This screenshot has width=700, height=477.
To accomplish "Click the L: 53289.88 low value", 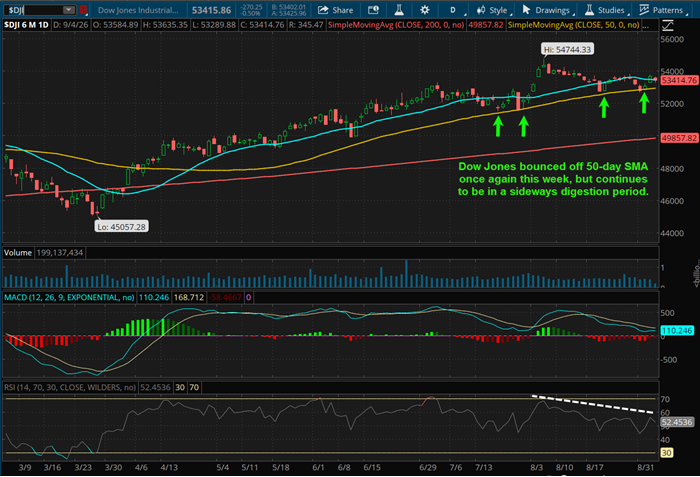I will (214, 25).
